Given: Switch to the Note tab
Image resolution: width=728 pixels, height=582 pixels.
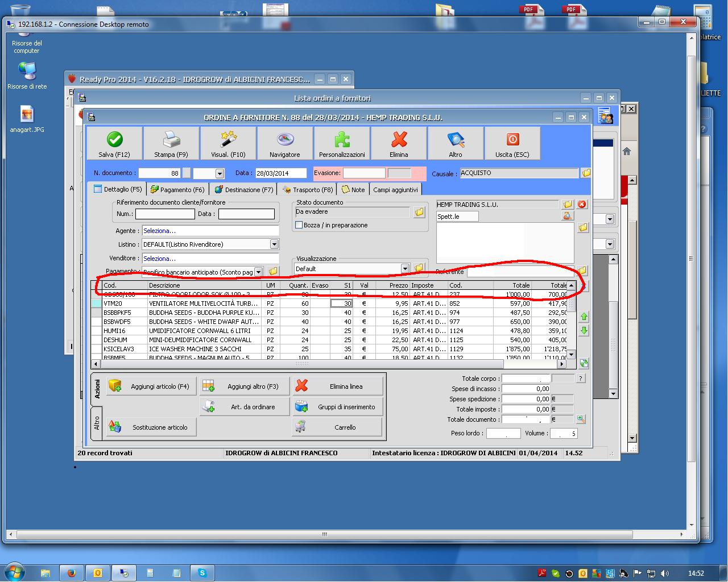Looking at the screenshot, I should click(354, 189).
